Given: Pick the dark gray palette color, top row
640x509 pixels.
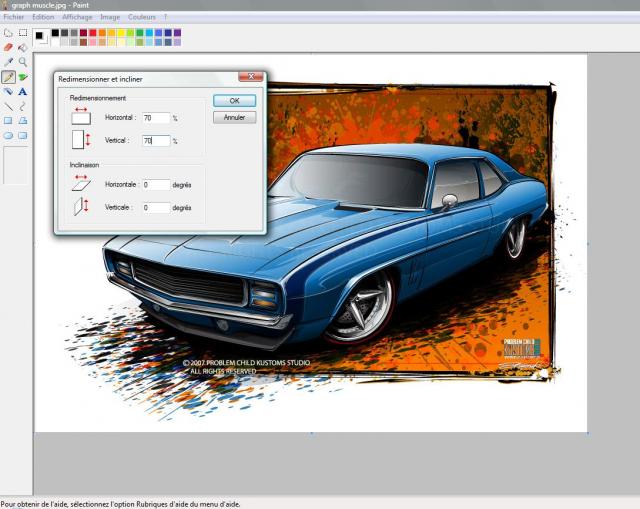Looking at the screenshot, I should [x=64, y=33].
